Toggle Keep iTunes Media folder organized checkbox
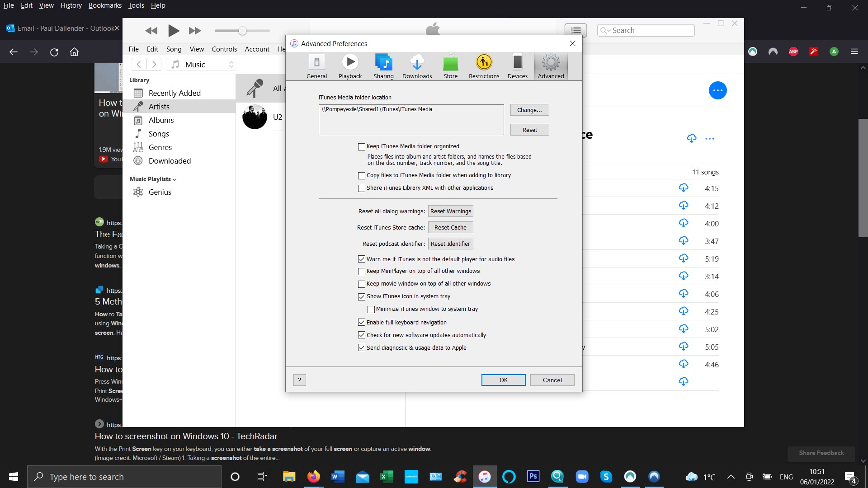 coord(361,146)
